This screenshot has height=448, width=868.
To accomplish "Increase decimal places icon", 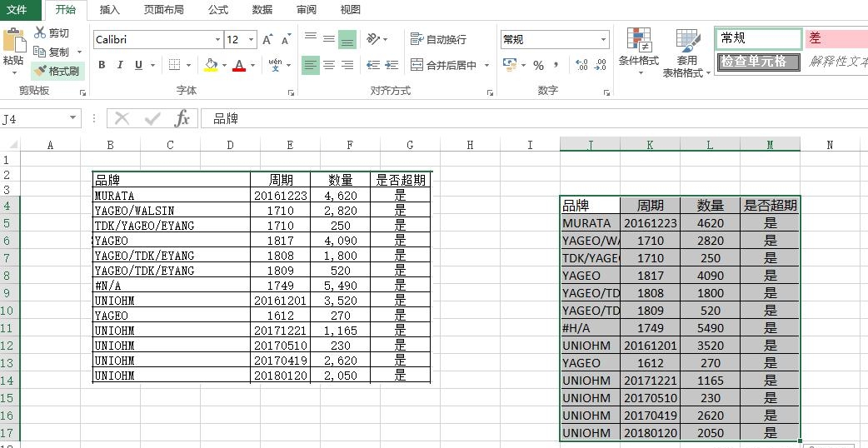I will (581, 65).
